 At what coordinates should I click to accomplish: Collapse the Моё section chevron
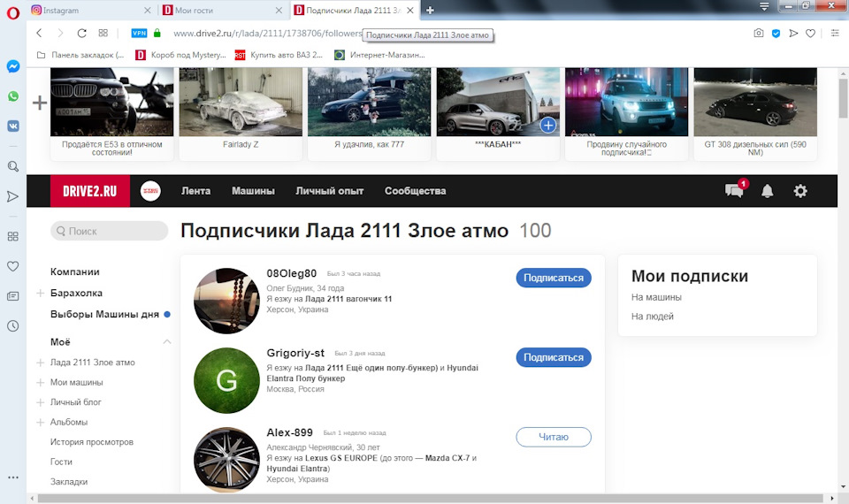[x=167, y=342]
